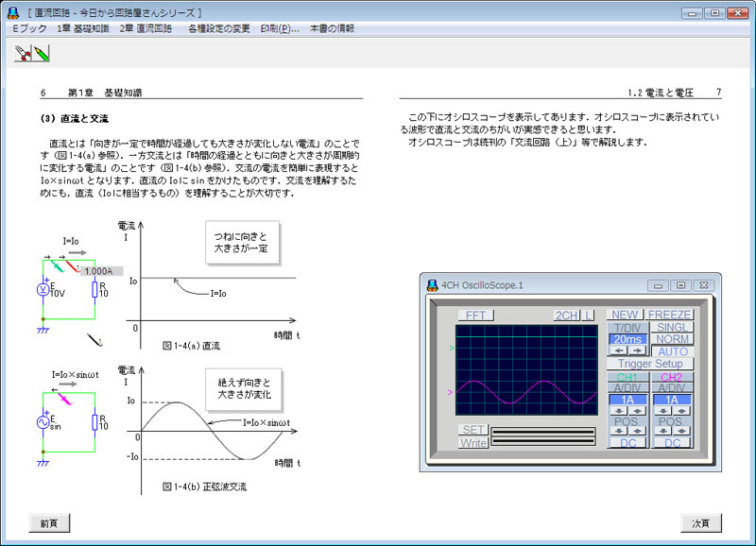Click the Write button on the oscilloscope

coord(473,442)
